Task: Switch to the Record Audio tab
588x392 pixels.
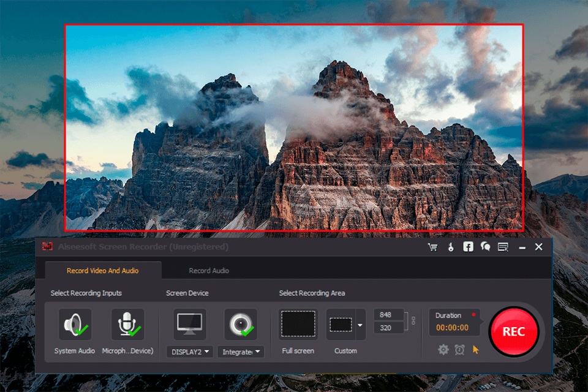Action: tap(209, 271)
